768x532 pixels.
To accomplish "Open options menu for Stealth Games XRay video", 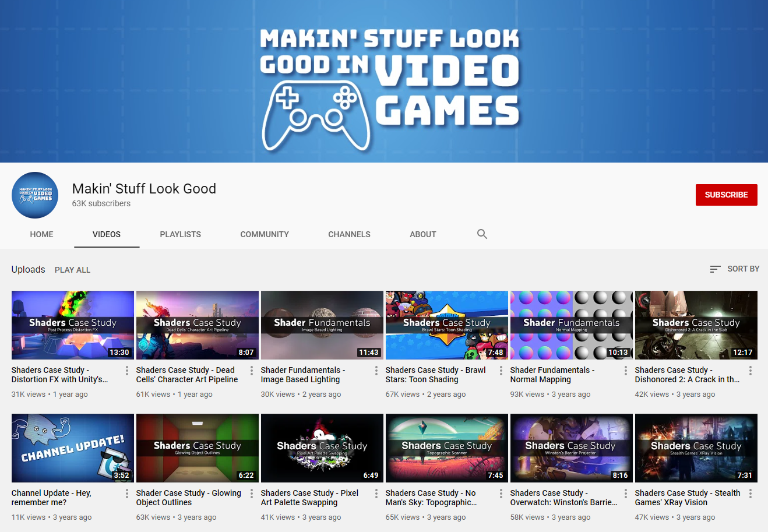I will point(751,494).
